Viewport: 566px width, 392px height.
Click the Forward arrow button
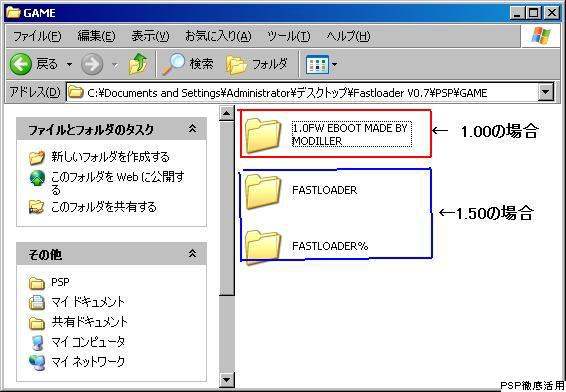pos(92,65)
